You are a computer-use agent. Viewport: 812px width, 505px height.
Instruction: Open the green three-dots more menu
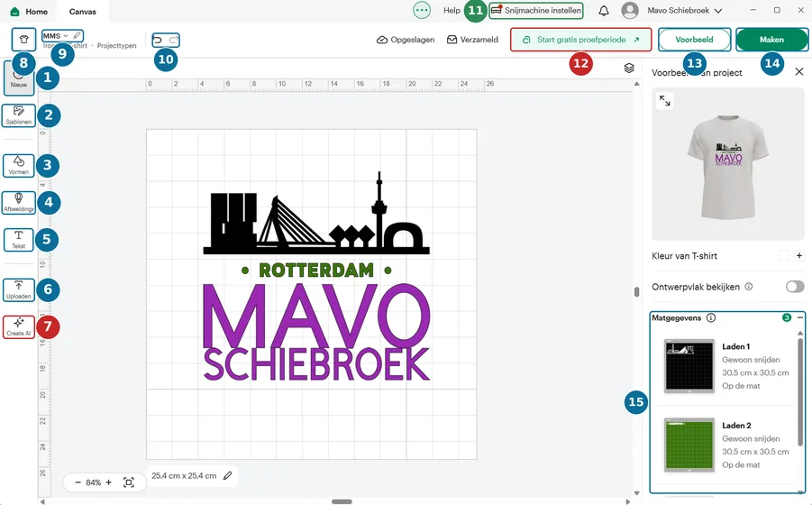(x=422, y=10)
